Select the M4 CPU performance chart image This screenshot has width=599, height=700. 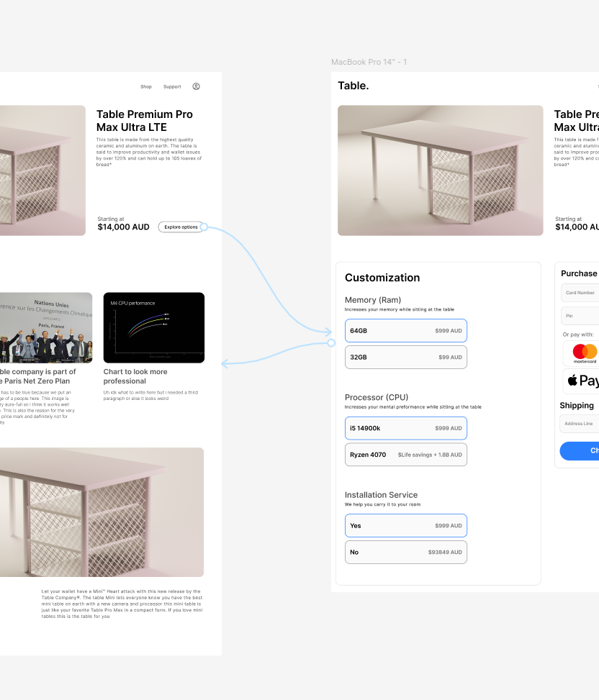pos(153,327)
